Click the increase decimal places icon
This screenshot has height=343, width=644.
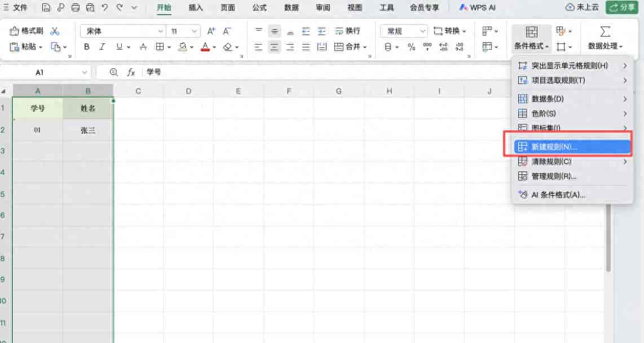click(x=444, y=47)
